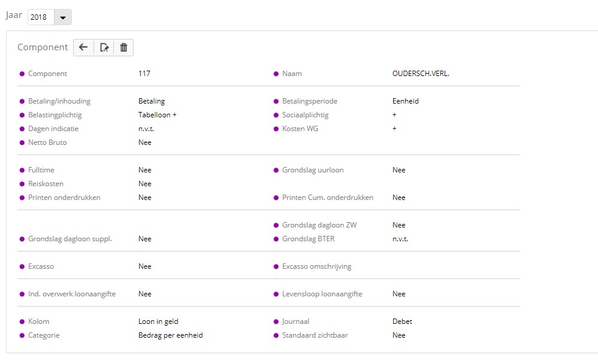Click the Grondslag uurloon label
The image size is (598, 364).
click(x=313, y=170)
